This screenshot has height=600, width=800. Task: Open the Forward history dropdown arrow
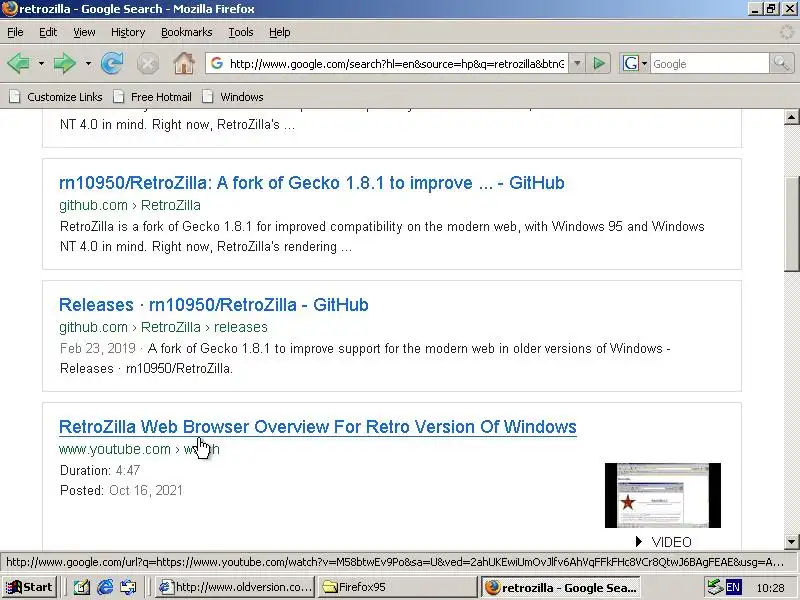click(88, 64)
